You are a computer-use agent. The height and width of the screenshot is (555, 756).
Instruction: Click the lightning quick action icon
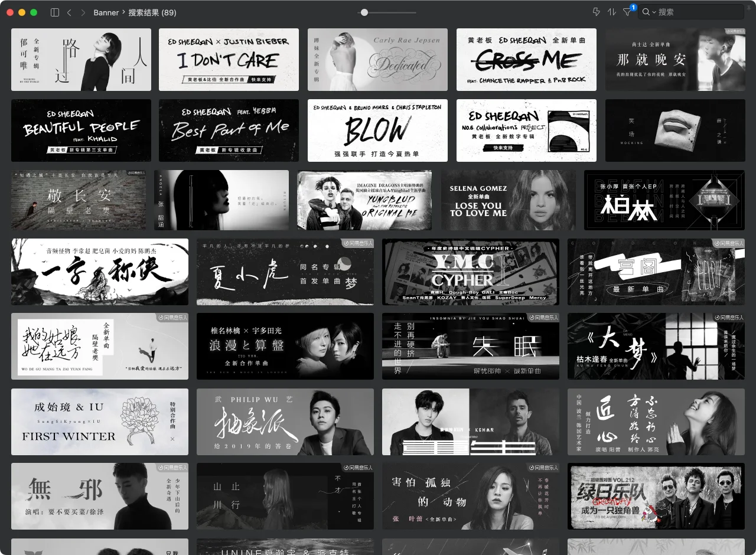coord(596,12)
